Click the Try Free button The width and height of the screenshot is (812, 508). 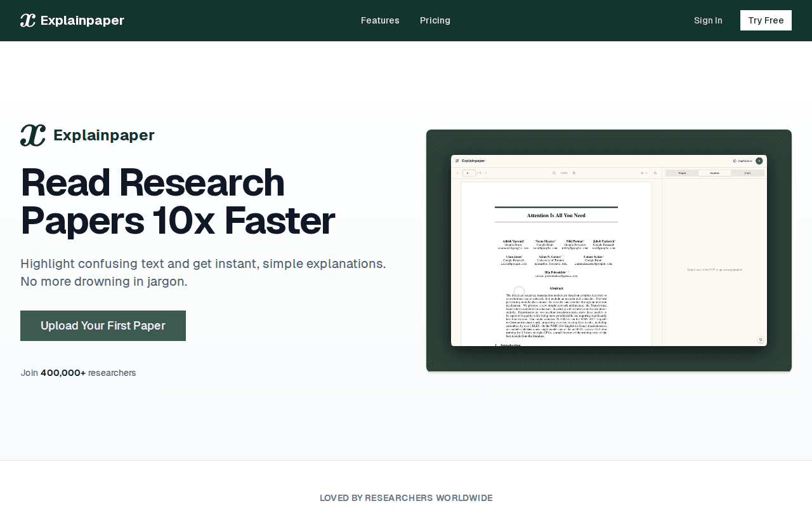(x=766, y=20)
